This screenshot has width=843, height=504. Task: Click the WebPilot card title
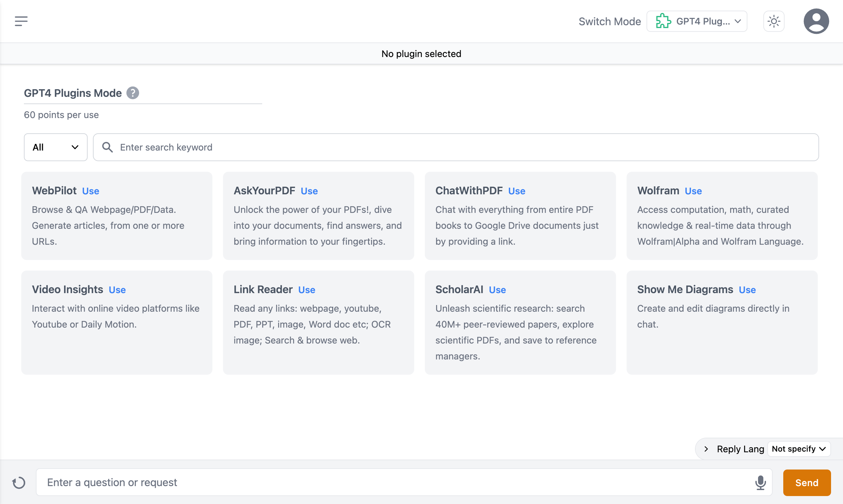pos(54,191)
